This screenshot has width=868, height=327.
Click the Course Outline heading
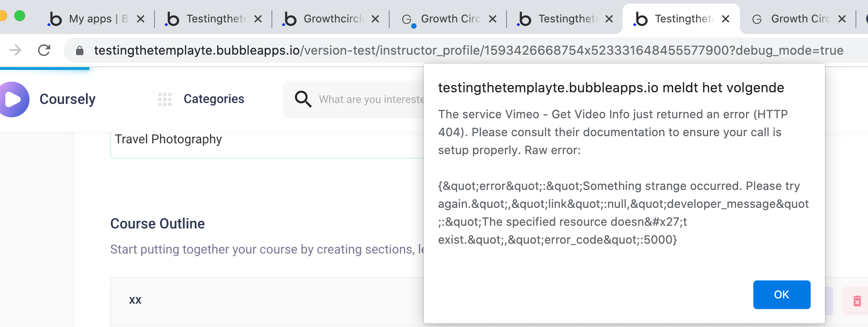pyautogui.click(x=158, y=224)
